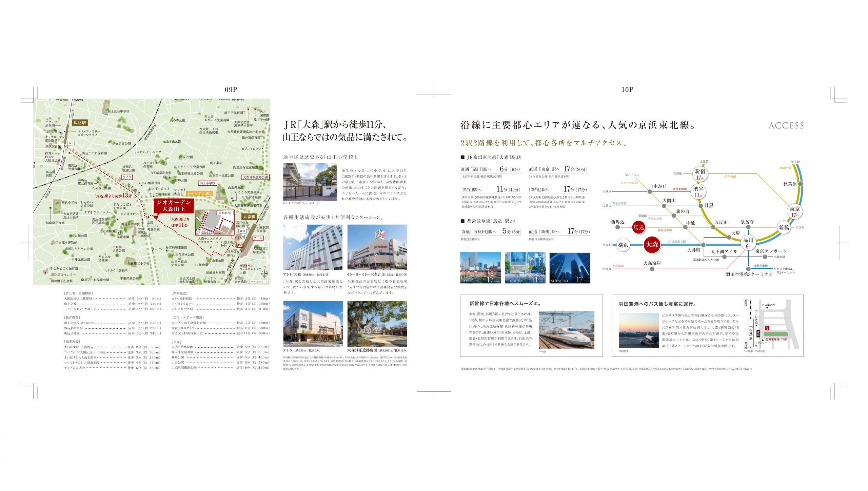Screen dimensions: 868x491
Task: Click the orange ジャーマン通り street label
Action: [200, 193]
